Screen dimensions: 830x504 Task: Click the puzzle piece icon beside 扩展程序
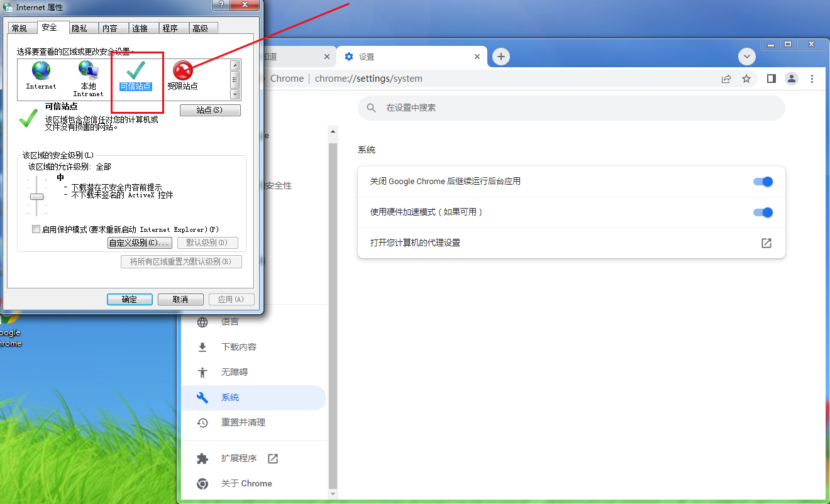tap(202, 459)
